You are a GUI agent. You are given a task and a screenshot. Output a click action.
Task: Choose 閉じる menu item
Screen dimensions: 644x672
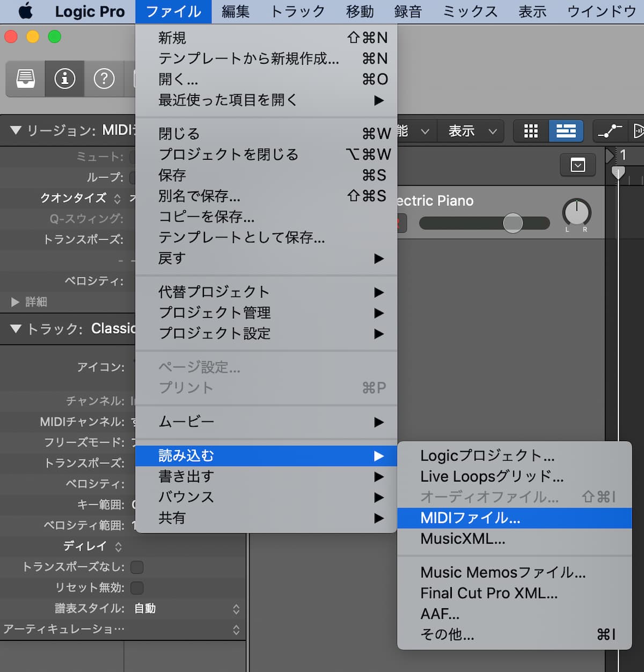click(266, 134)
